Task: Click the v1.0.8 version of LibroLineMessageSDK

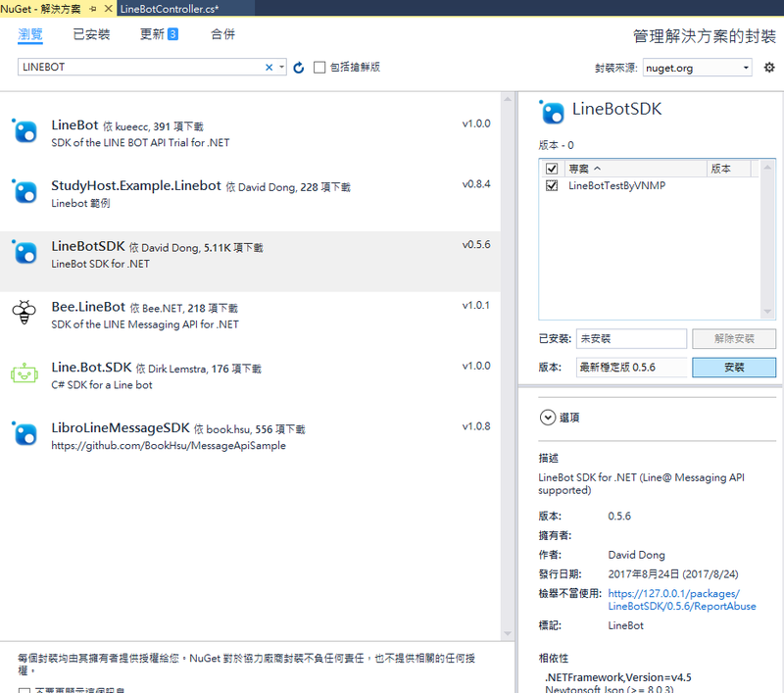Action: (476, 426)
